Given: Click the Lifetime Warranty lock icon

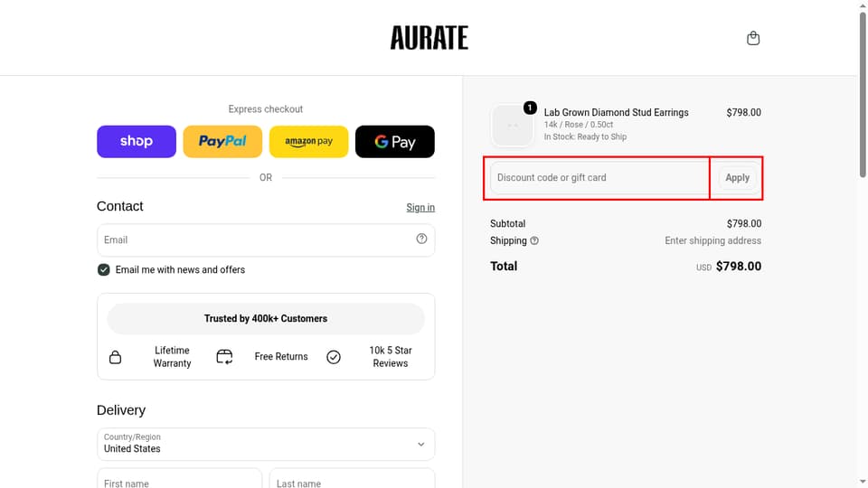Looking at the screenshot, I should point(115,357).
